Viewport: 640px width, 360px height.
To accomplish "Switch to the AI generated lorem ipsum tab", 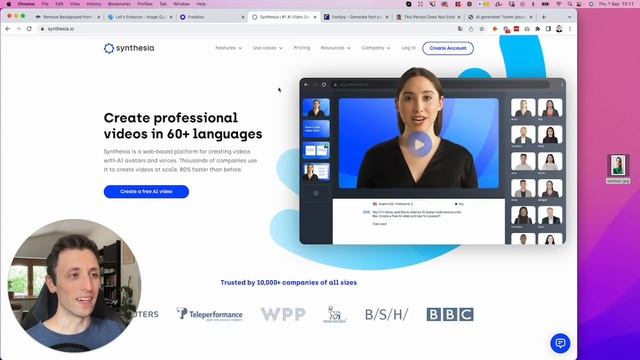I will (x=500, y=17).
